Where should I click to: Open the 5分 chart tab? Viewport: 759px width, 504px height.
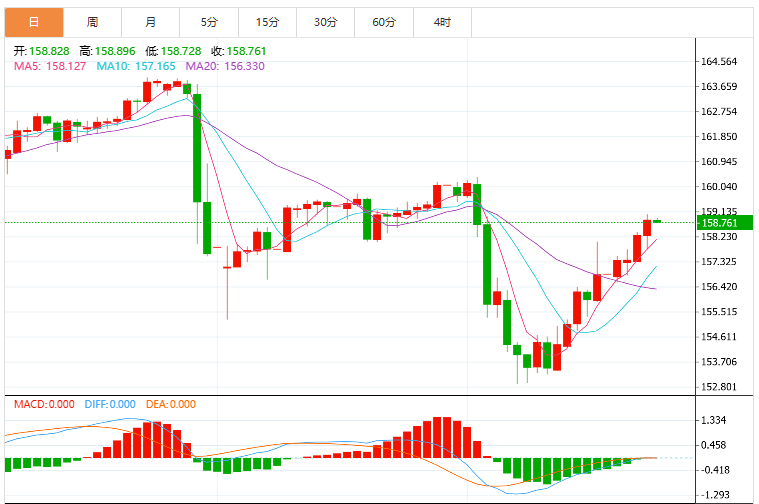coord(209,22)
